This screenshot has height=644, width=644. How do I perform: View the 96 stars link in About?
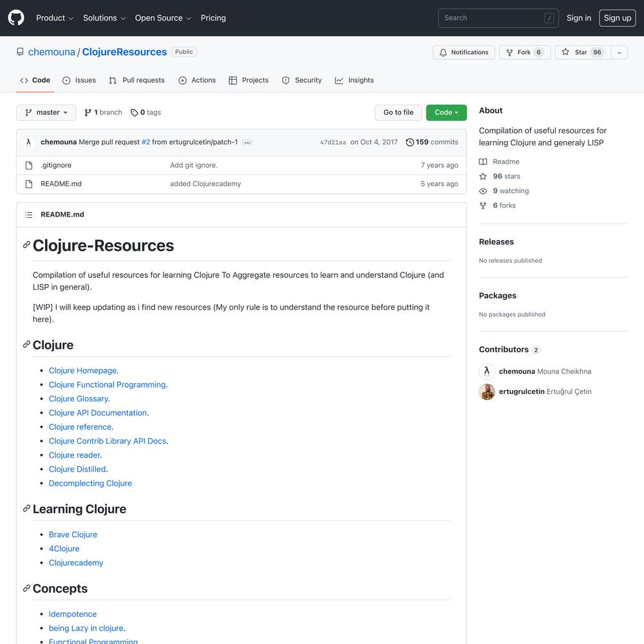point(500,176)
